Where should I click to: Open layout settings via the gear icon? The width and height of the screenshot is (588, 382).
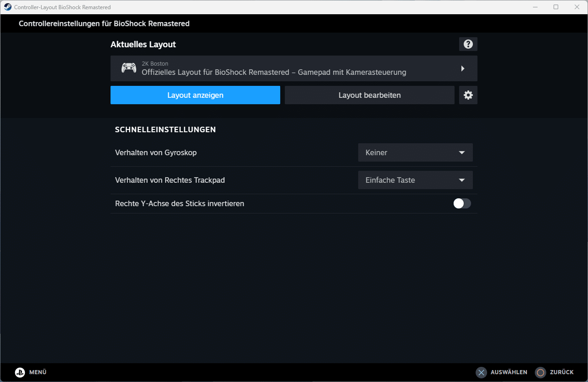468,95
